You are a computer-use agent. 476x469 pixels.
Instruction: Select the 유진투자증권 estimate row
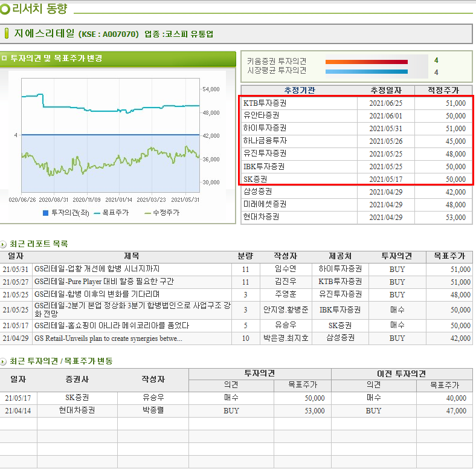[x=356, y=154]
